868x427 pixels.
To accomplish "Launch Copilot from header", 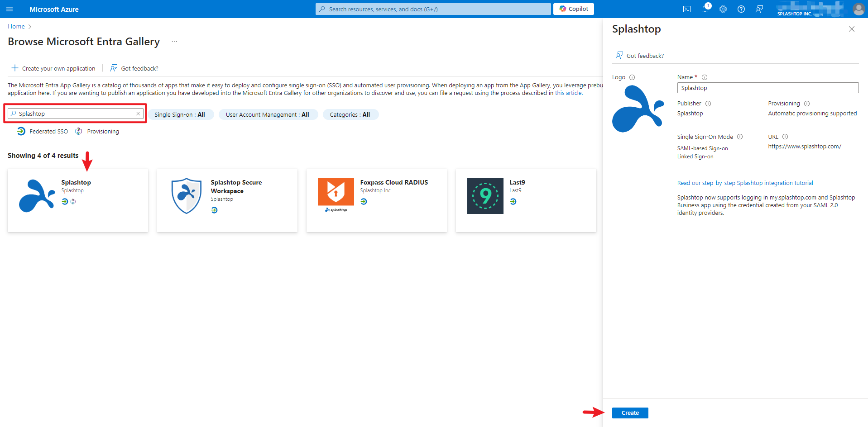I will coord(574,9).
